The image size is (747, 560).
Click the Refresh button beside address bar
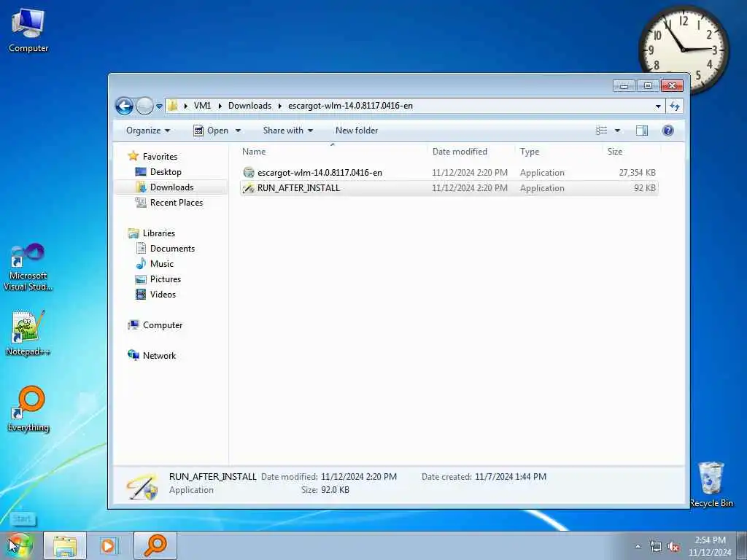point(675,106)
